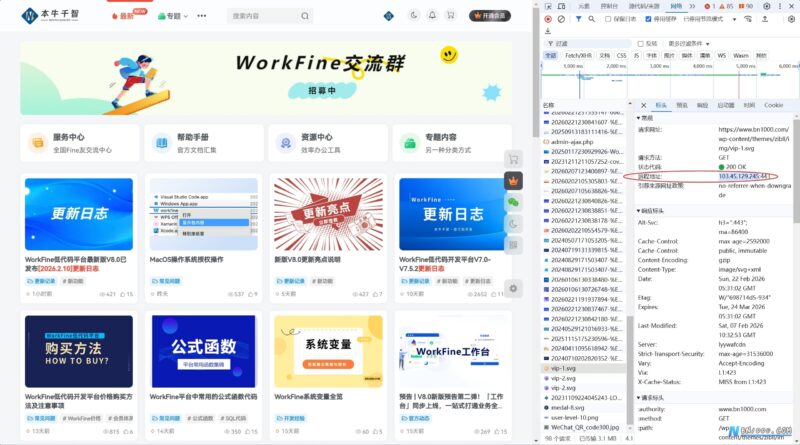Screen dimensions: 800x445
Task: Collapse the 常规 general section
Action: point(645,118)
